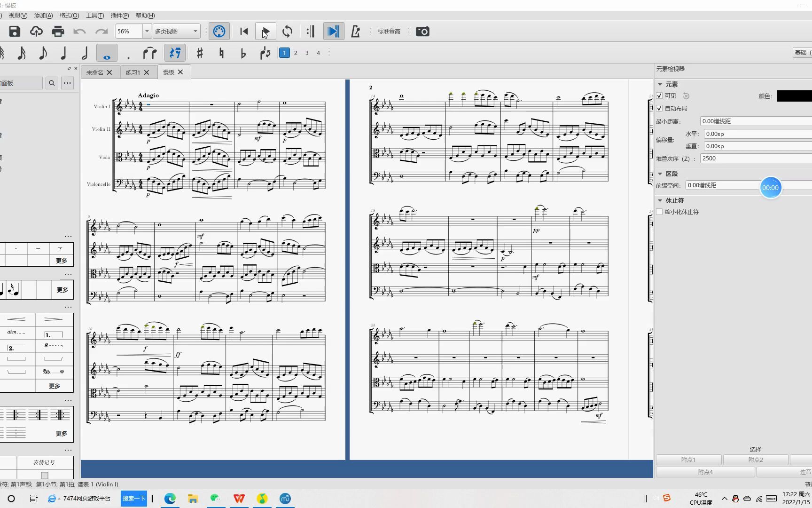Open the 帮助(H) menu

[x=145, y=16]
